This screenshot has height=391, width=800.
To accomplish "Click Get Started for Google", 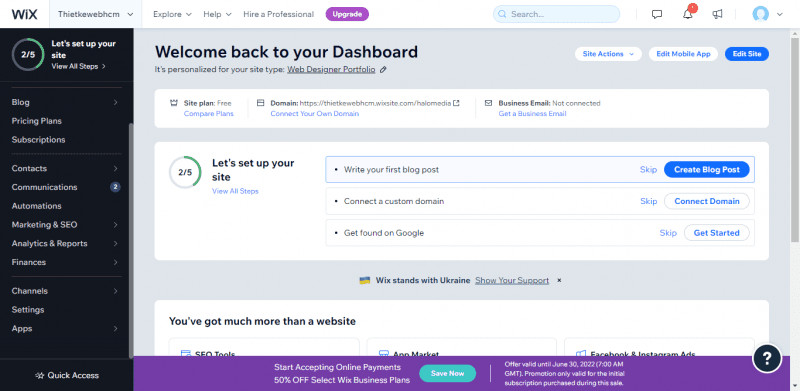I will (x=716, y=233).
